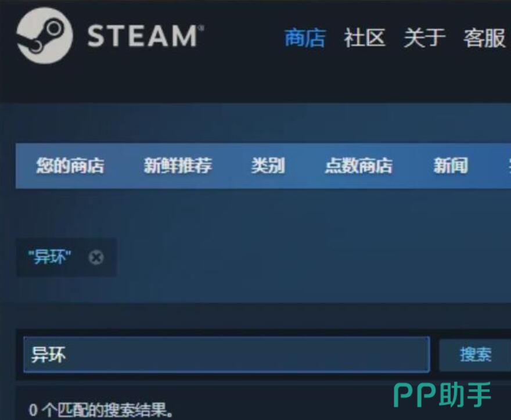Open the 社区 top menu
This screenshot has width=511, height=420.
point(365,38)
